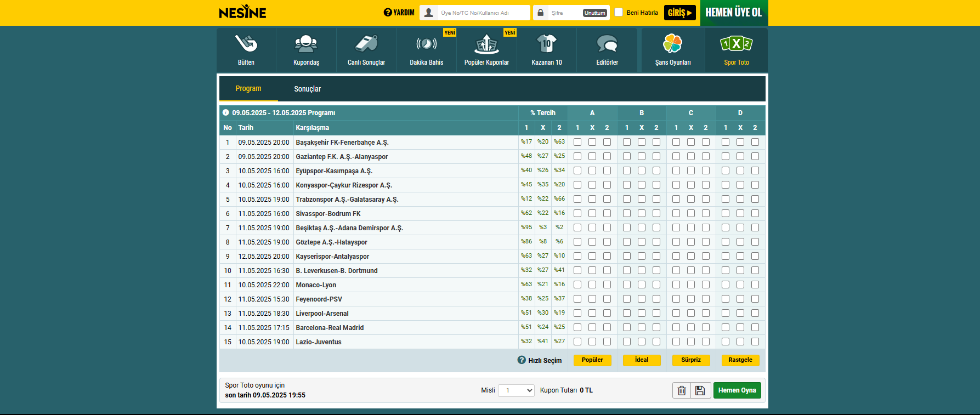Click the Eyüpspor-Kasımpaşa A.Ş. match name
The image size is (980, 415).
[334, 171]
